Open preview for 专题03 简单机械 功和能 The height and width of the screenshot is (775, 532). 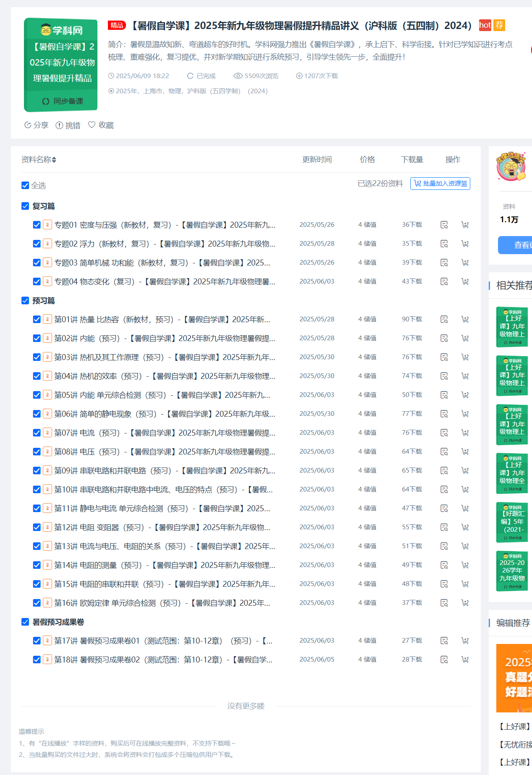444,263
